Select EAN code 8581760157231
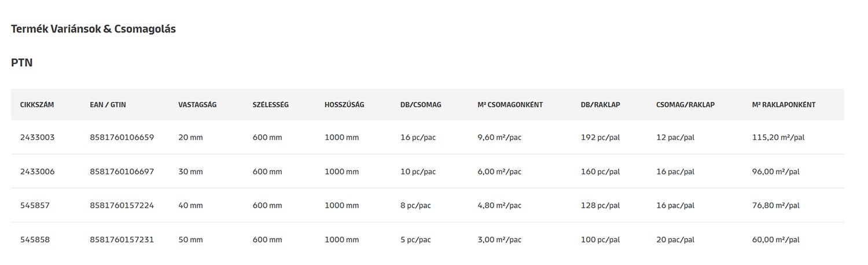Screen dimensions: 868x265 (122, 240)
